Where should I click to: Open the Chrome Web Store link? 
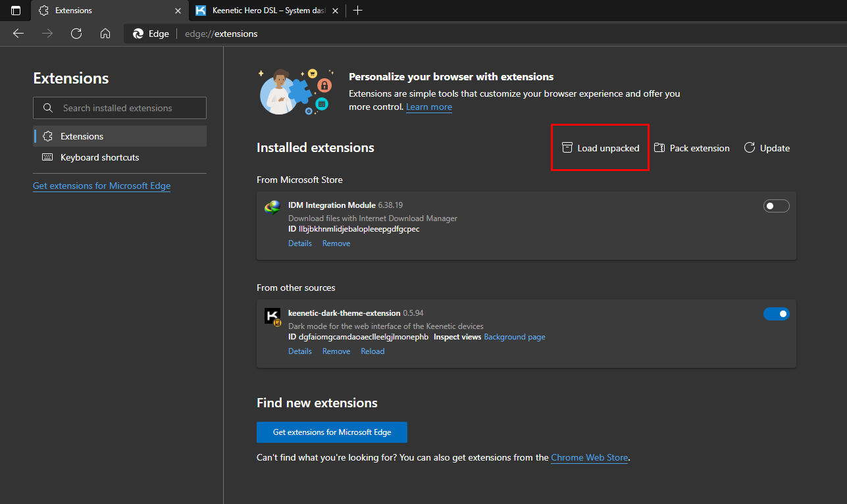coord(590,457)
